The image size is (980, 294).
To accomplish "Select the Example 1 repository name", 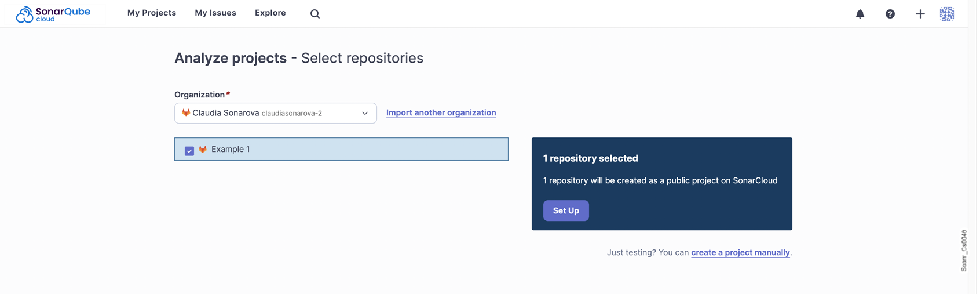I will click(231, 149).
